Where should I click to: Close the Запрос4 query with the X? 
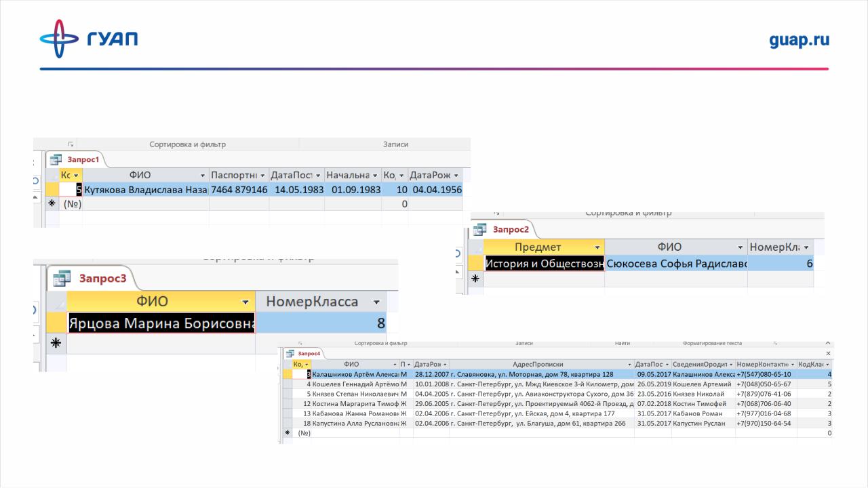tap(828, 354)
